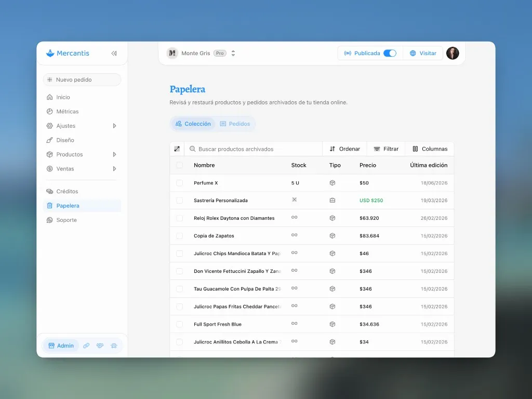Open the Columnas column chooser
This screenshot has height=399, width=532.
(x=430, y=149)
